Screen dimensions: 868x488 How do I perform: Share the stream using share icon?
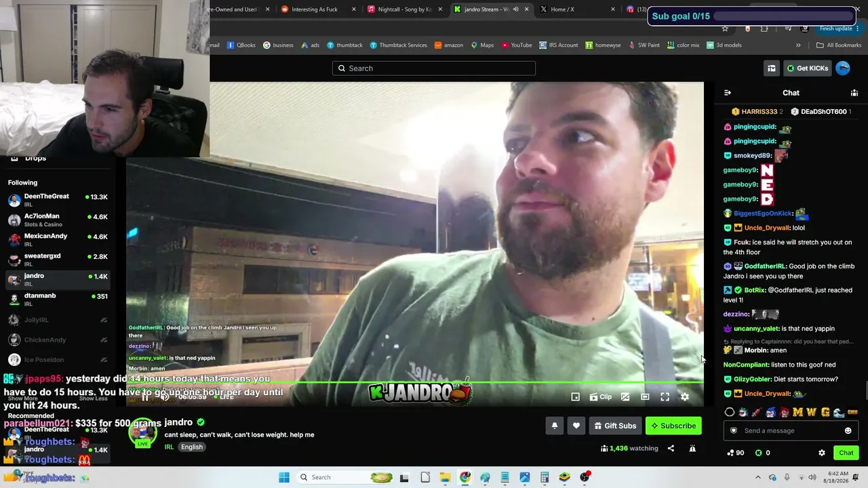671,448
